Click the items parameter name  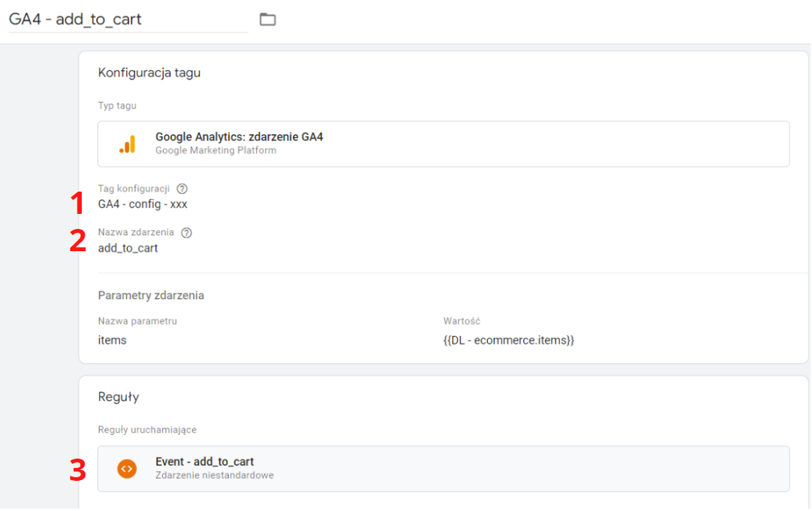click(112, 340)
